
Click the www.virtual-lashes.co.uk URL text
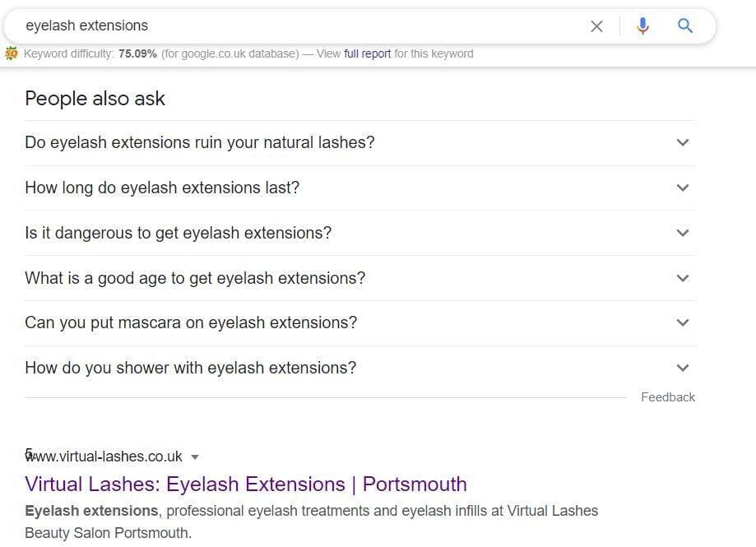(107, 457)
